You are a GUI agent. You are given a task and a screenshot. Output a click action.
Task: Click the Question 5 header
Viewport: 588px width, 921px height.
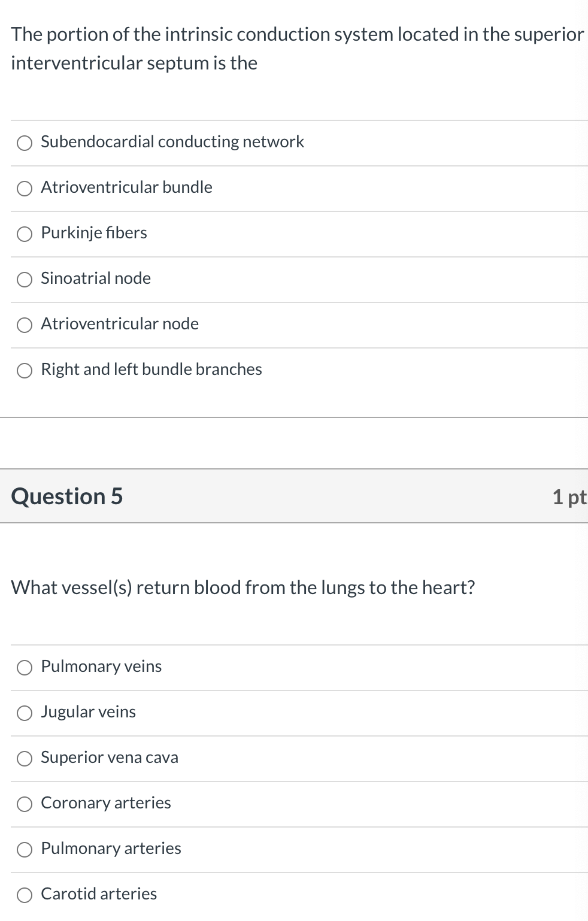coord(68,496)
